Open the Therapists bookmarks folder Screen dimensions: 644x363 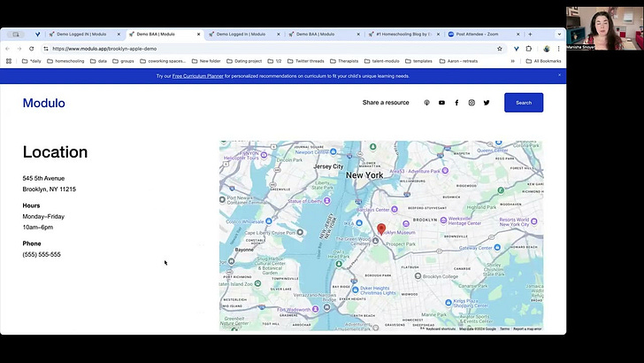point(344,61)
